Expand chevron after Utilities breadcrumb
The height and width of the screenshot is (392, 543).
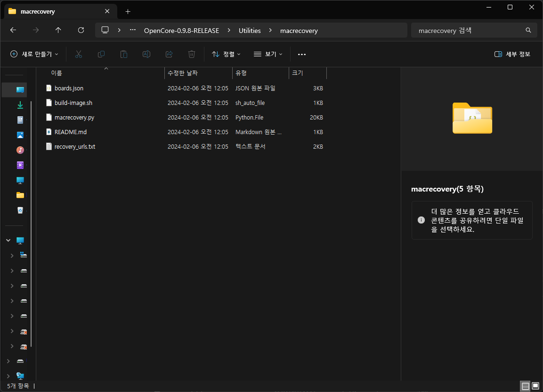click(x=270, y=30)
